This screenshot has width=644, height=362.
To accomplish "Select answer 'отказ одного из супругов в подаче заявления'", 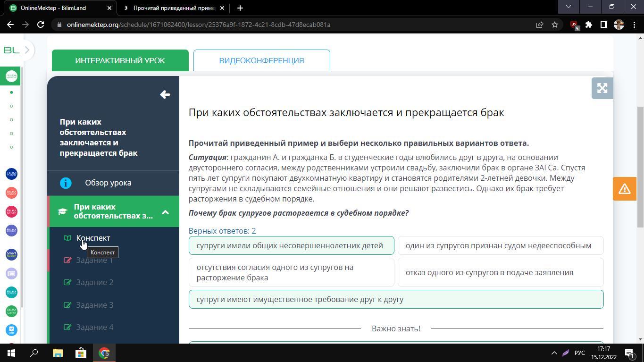I will 501,272.
